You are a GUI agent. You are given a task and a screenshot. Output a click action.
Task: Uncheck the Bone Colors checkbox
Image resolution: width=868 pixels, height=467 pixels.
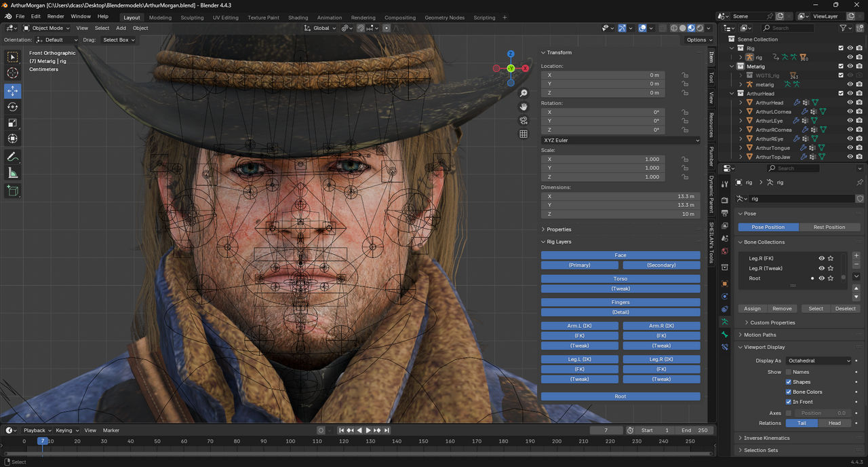789,392
